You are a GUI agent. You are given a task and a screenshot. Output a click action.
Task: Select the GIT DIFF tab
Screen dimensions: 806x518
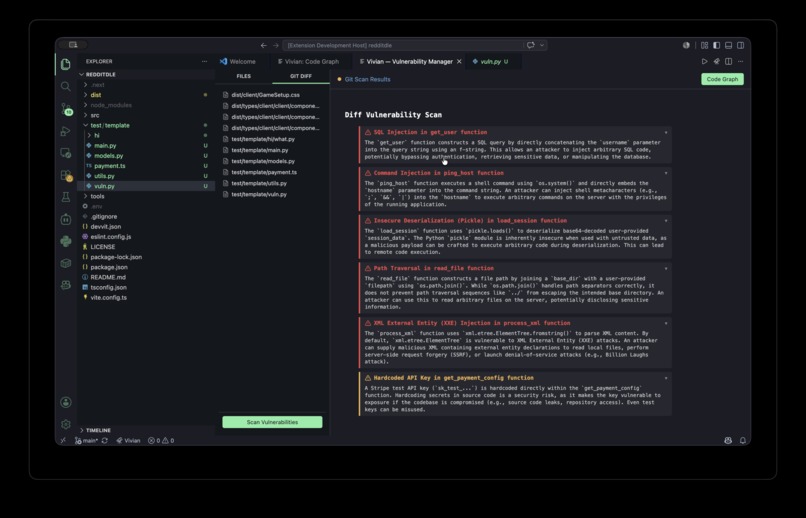pos(301,76)
